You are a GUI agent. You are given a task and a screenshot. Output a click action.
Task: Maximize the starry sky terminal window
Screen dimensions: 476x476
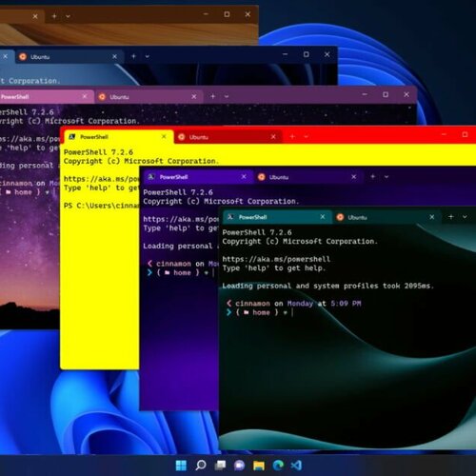386,94
